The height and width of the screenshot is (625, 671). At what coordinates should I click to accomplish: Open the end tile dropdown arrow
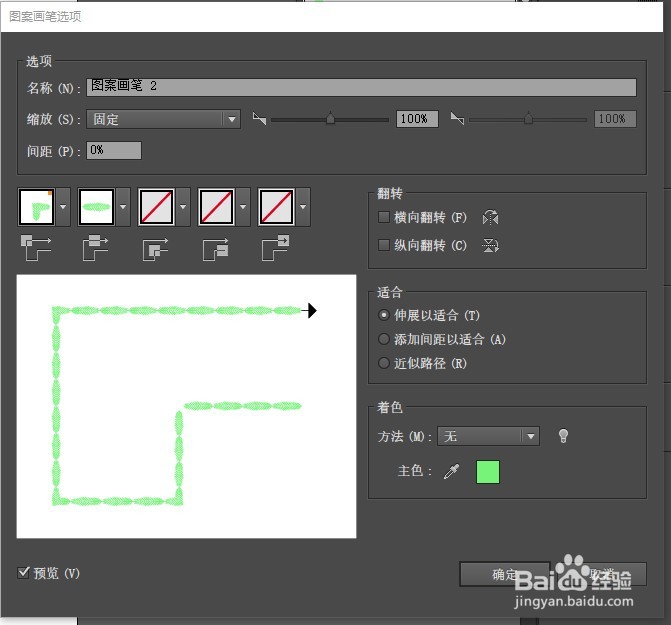point(303,207)
